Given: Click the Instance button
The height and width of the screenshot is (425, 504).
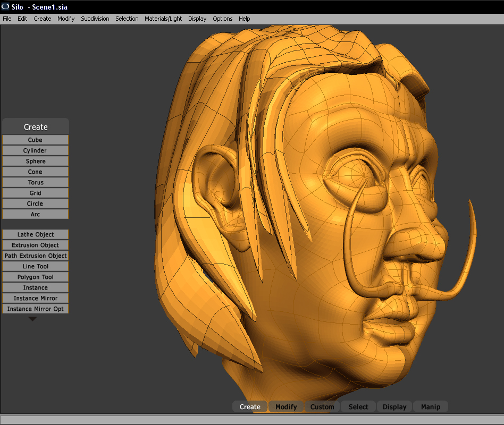Looking at the screenshot, I should (36, 287).
